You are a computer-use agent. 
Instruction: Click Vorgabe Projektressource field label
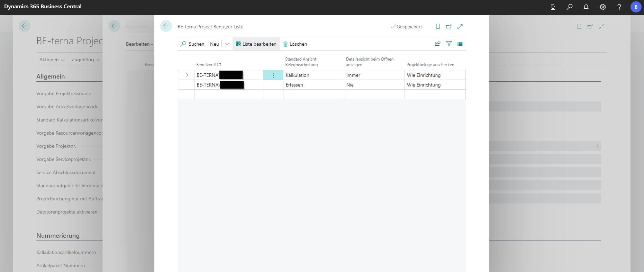[x=64, y=93]
